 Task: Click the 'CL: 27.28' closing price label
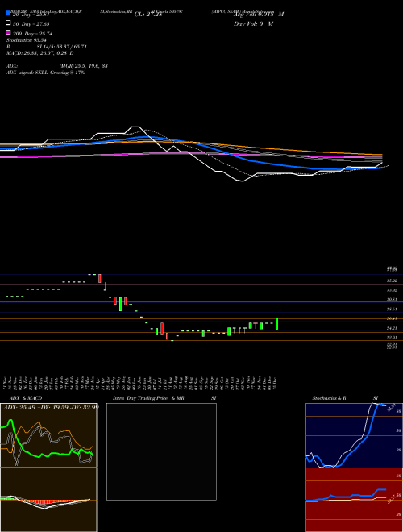tap(148, 15)
